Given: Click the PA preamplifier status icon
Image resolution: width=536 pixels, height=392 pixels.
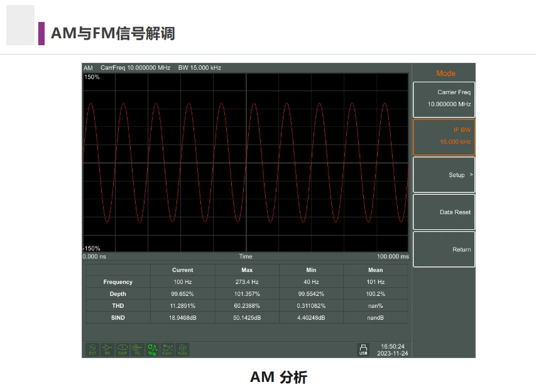Looking at the screenshot, I should pyautogui.click(x=107, y=349).
